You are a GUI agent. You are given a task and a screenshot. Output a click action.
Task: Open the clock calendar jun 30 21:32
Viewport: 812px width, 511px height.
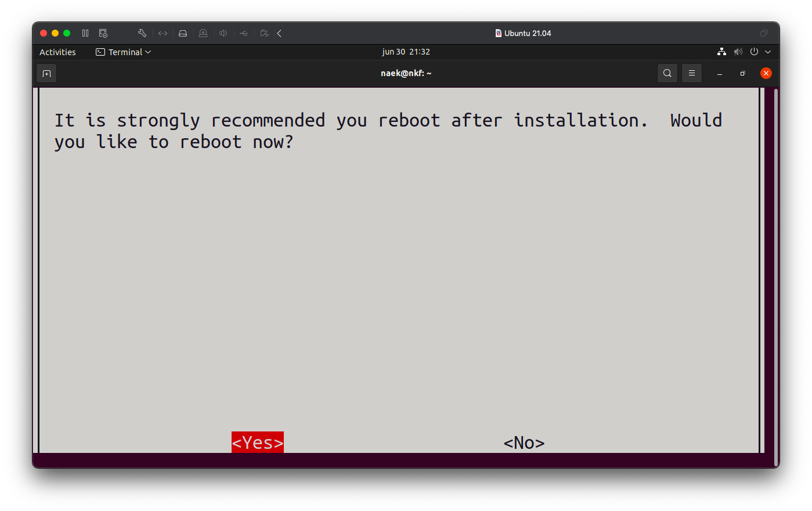coord(406,52)
